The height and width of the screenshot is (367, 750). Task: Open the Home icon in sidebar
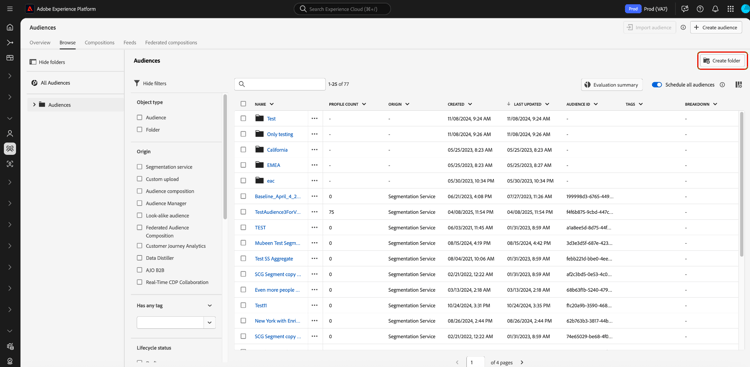click(10, 27)
